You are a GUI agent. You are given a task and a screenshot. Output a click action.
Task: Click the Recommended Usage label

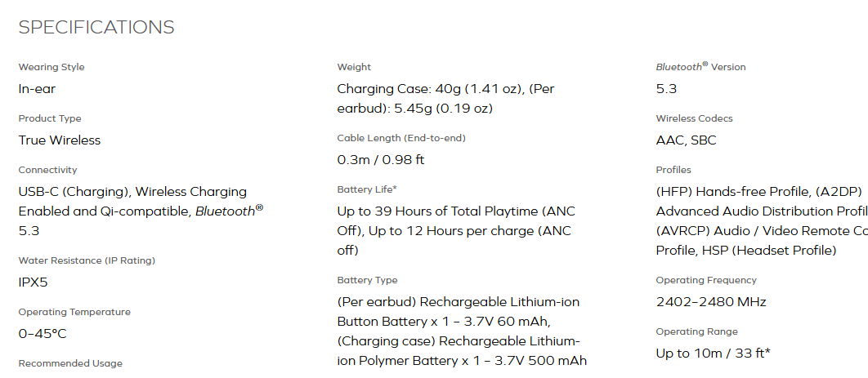pos(70,363)
